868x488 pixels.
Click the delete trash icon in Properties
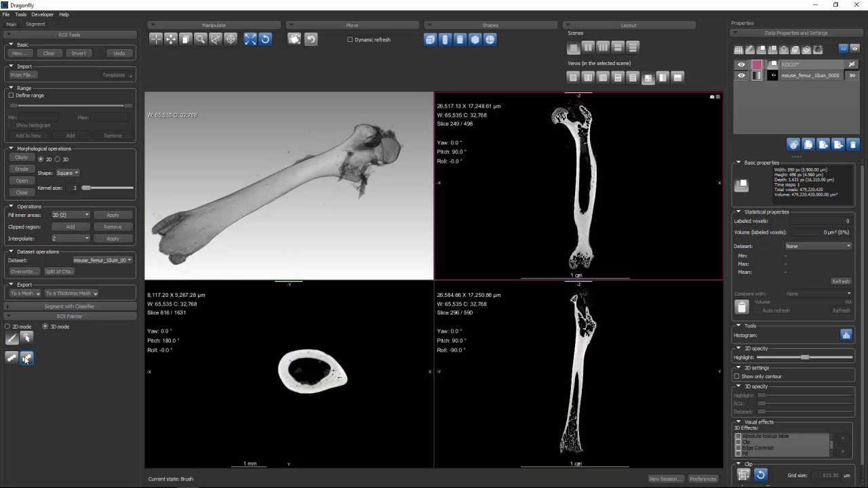pyautogui.click(x=853, y=144)
